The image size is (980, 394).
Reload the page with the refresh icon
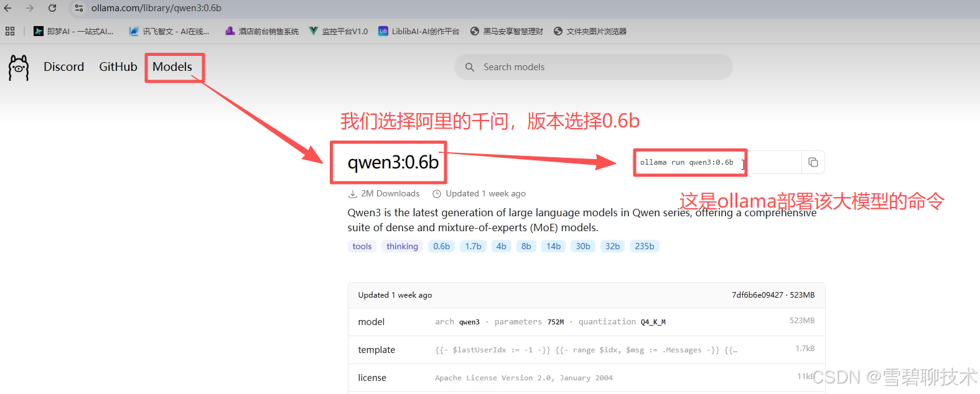point(52,8)
